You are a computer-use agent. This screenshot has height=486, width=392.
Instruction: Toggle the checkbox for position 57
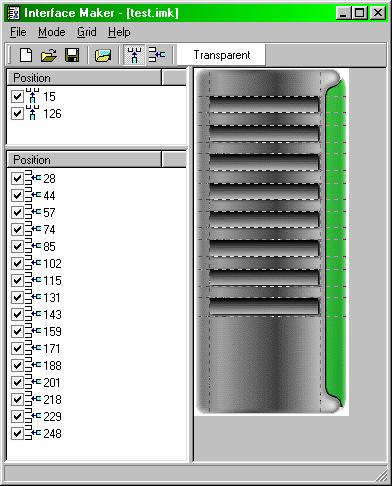[x=17, y=212]
